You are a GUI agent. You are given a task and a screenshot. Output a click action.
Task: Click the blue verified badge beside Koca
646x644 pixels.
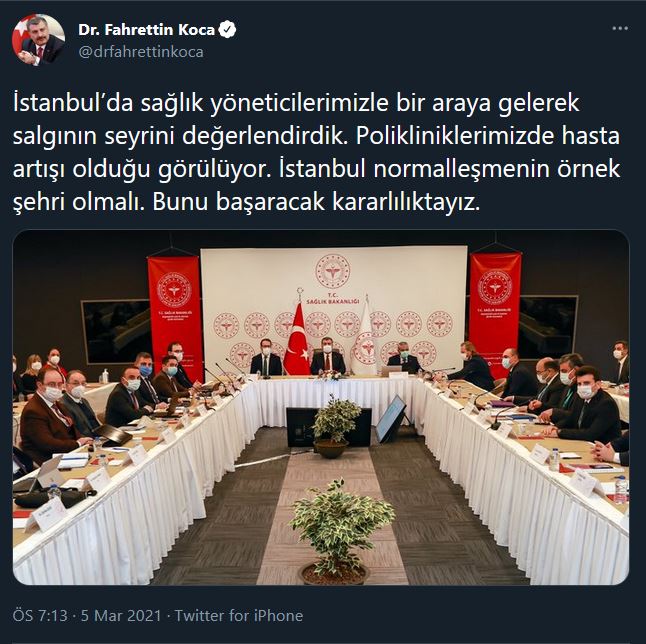227,30
